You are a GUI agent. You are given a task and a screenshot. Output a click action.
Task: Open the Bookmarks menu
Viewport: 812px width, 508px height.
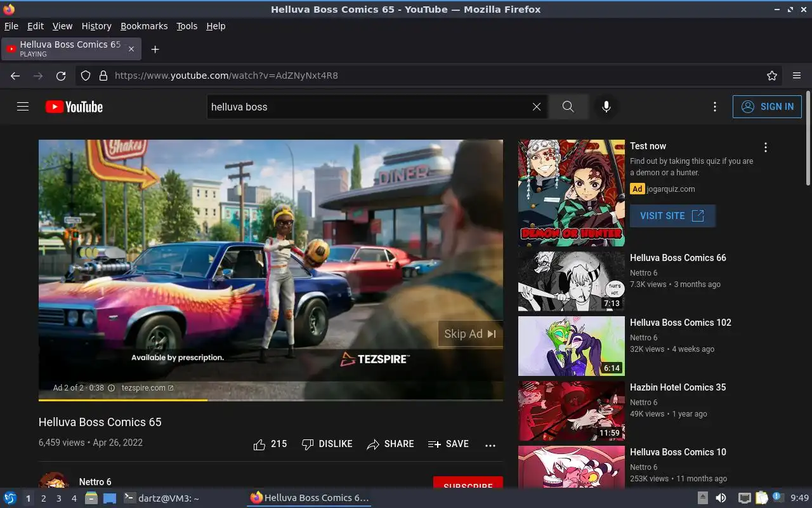[144, 26]
